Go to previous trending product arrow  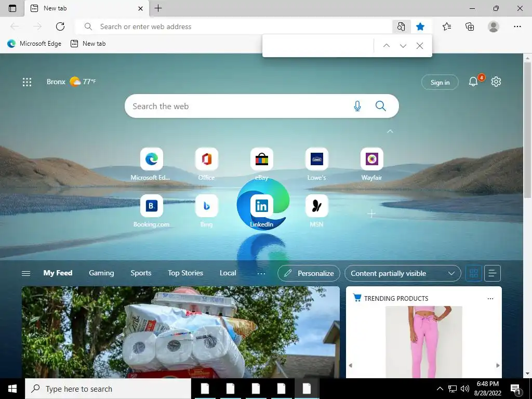click(351, 365)
